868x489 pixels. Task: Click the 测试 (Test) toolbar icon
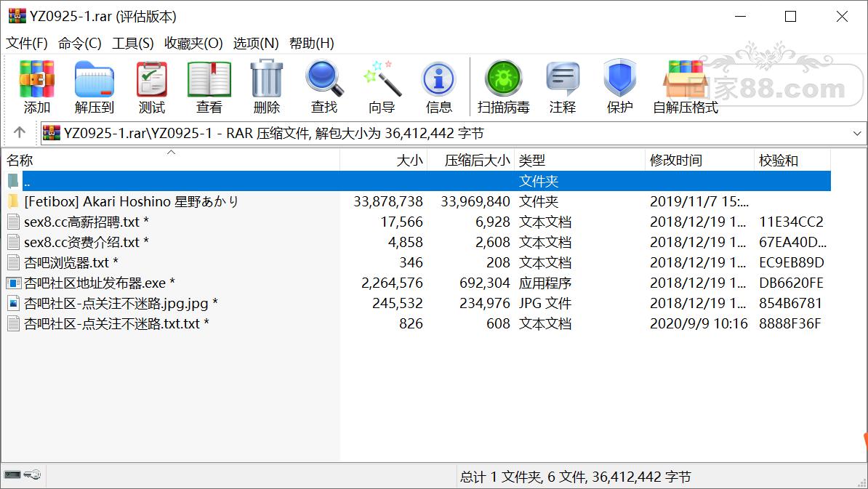click(x=152, y=79)
